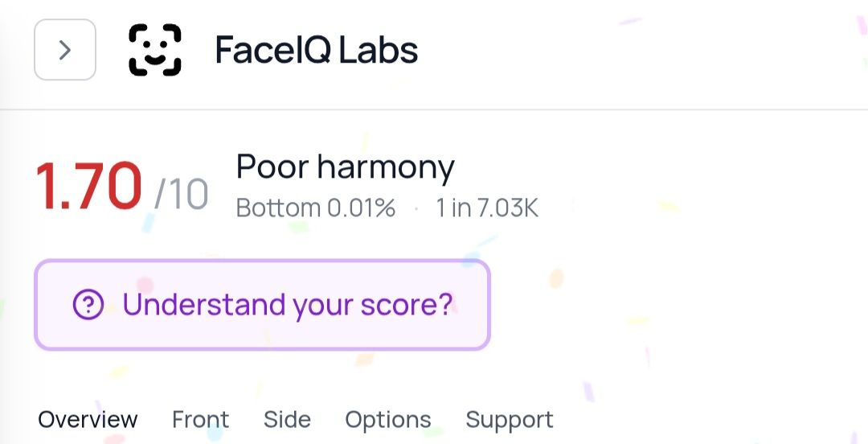
Task: Click the orange confetti right of score button
Action: point(556,278)
